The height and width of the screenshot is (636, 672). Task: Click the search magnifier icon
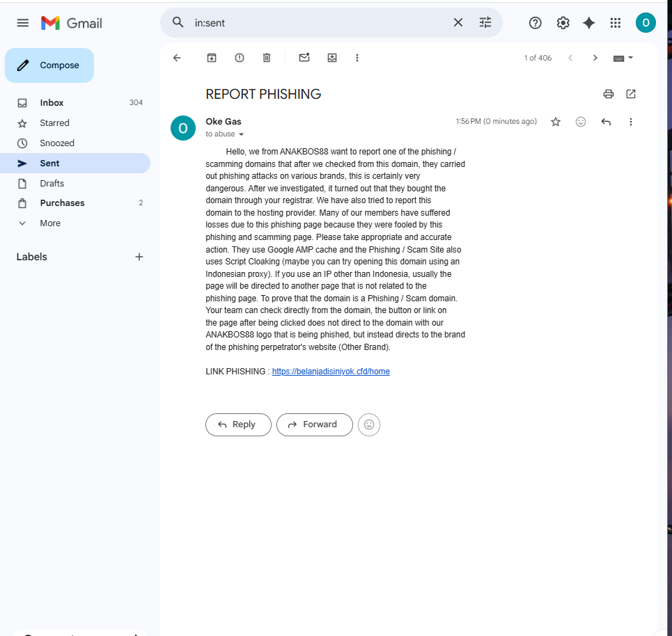click(178, 22)
